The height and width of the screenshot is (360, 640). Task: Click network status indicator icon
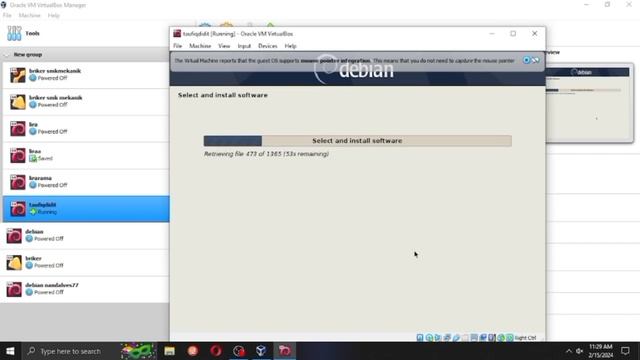click(x=447, y=338)
